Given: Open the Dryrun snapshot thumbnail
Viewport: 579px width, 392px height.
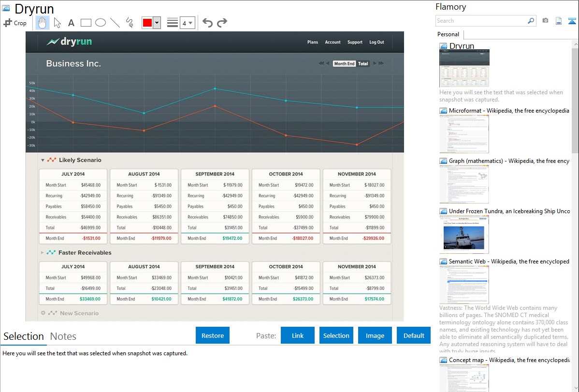Looking at the screenshot, I should point(464,68).
